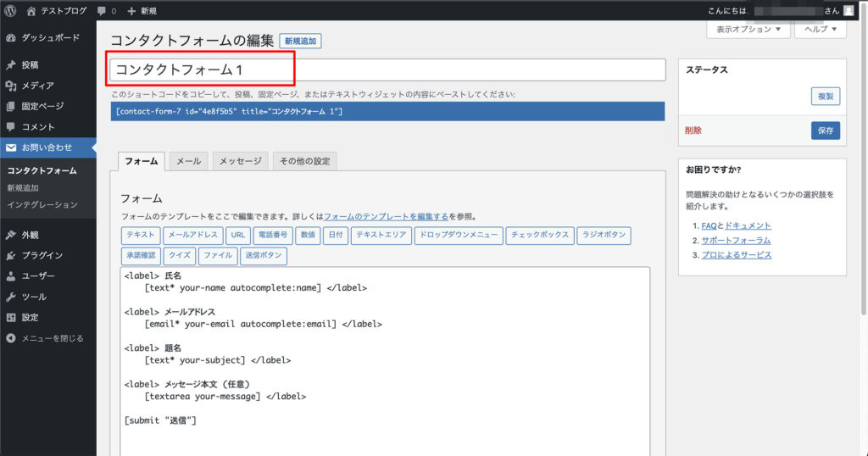Switch to the フォーム tab
868x456 pixels.
point(142,161)
